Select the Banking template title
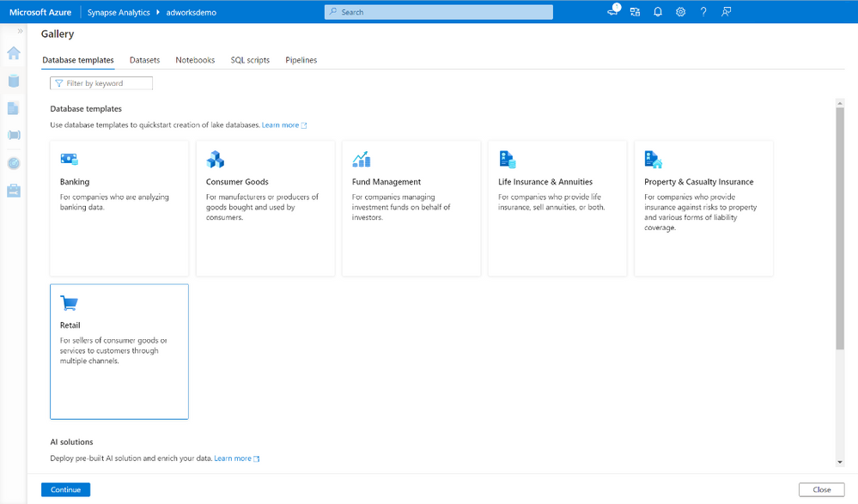 click(75, 182)
